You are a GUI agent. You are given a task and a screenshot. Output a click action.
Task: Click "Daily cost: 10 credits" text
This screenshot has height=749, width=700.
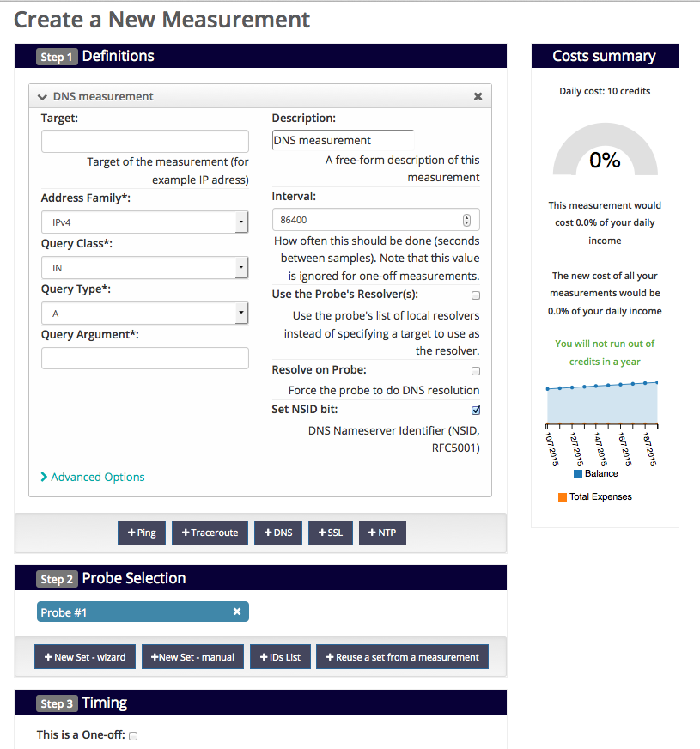point(605,91)
